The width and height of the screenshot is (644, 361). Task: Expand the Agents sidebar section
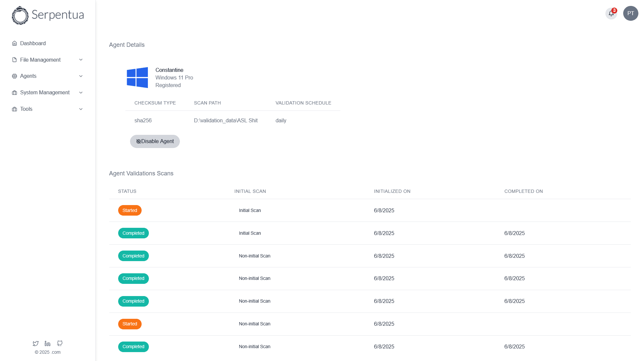pyautogui.click(x=81, y=76)
